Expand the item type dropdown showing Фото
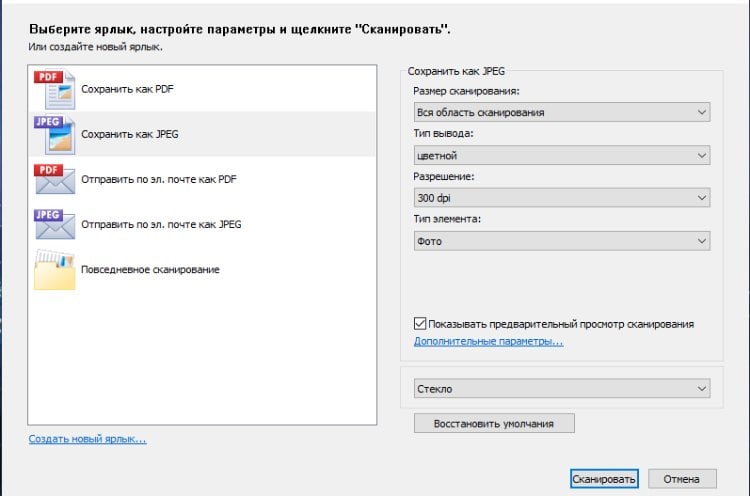 (x=562, y=241)
